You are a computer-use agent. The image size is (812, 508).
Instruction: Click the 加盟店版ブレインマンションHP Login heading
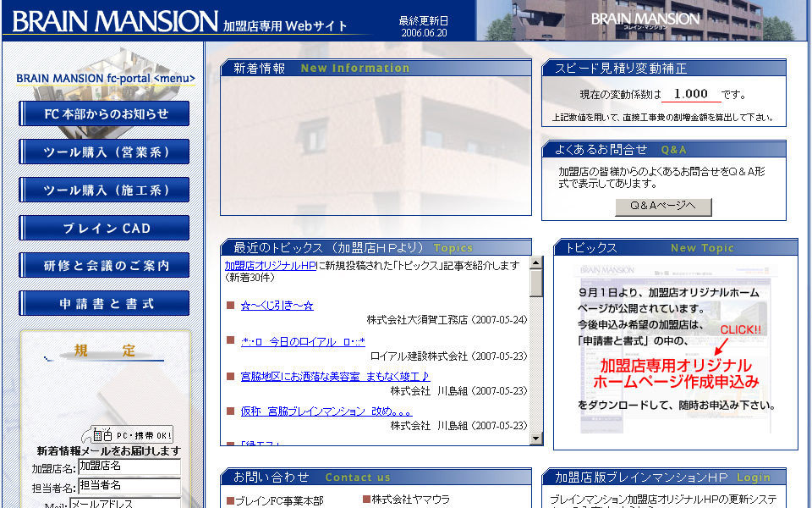pyautogui.click(x=663, y=477)
